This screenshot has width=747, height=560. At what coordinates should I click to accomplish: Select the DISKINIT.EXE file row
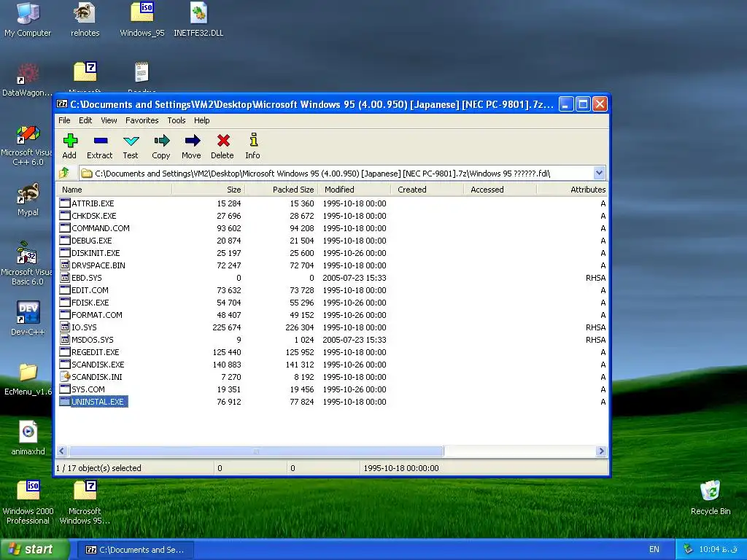(x=332, y=253)
